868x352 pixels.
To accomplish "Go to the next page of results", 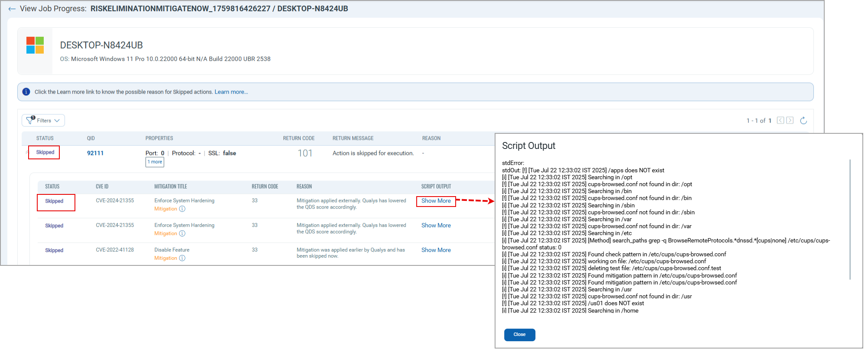I will (790, 120).
